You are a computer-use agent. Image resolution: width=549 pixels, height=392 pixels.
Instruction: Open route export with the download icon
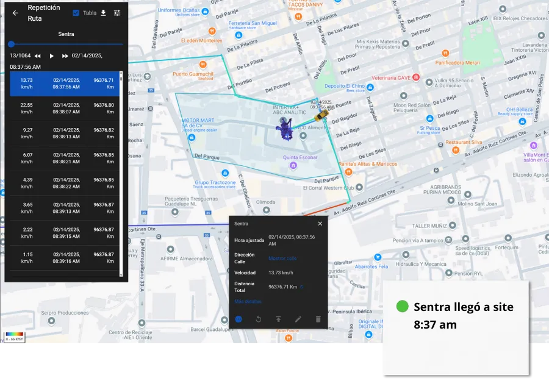[x=103, y=13]
